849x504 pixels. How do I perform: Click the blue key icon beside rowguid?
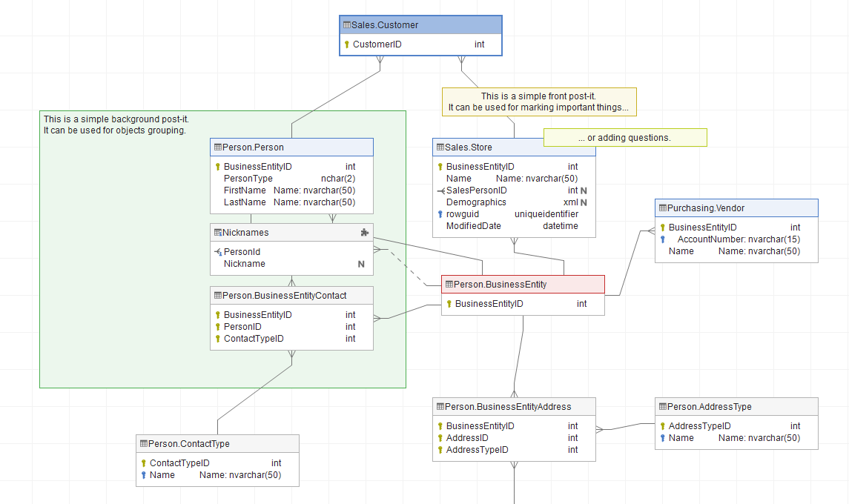pos(440,215)
